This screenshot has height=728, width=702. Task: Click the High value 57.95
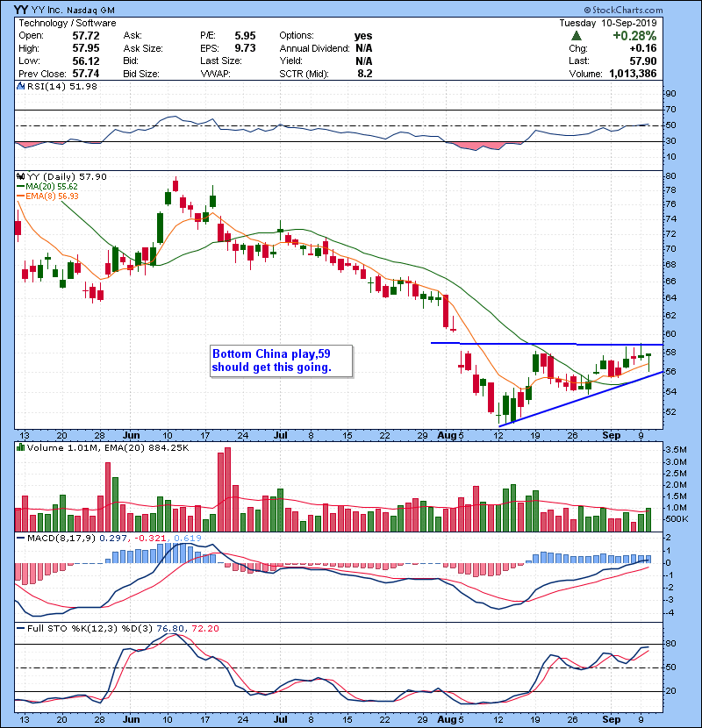point(86,48)
